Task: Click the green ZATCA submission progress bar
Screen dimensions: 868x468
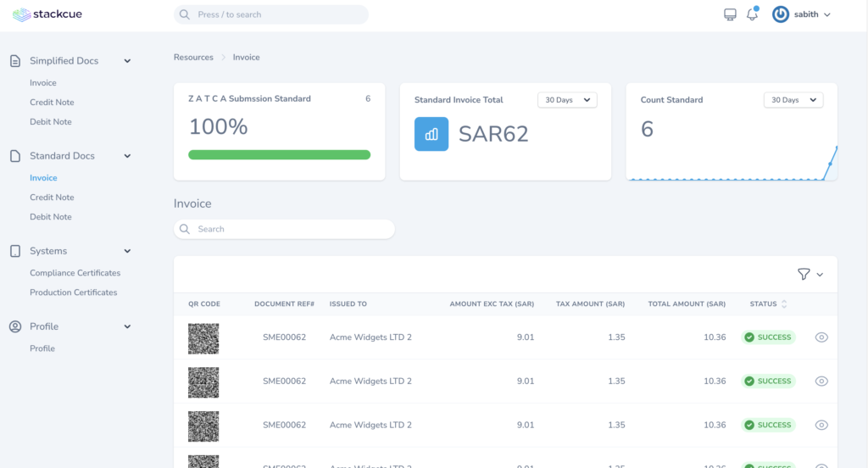Action: [279, 155]
